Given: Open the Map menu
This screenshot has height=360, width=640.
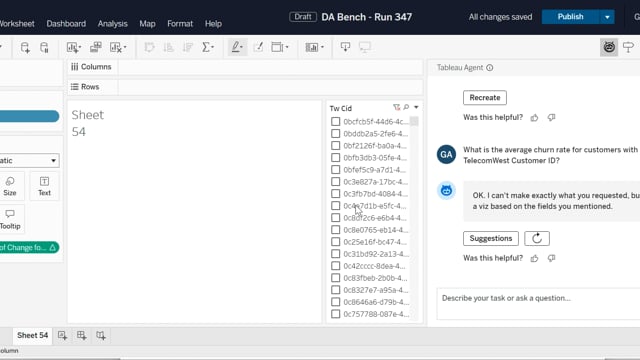Looking at the screenshot, I should (x=147, y=24).
